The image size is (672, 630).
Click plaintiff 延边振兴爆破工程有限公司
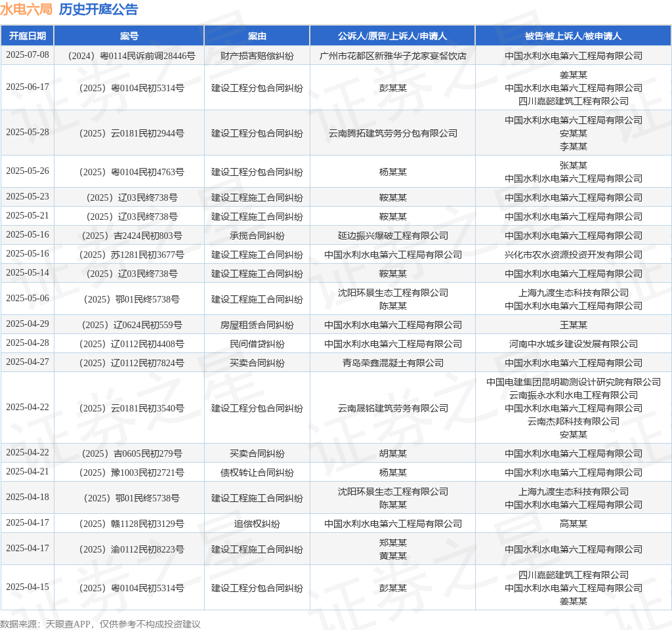point(392,236)
